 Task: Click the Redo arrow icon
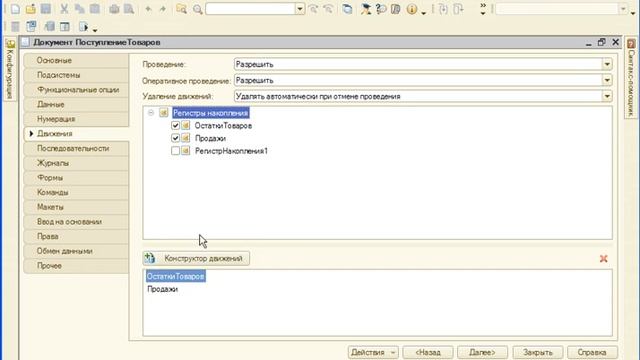[162, 9]
